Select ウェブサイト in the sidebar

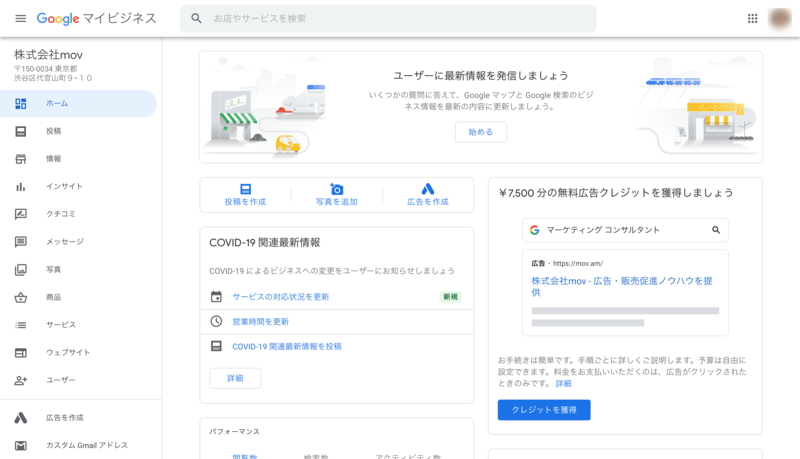coord(78,352)
